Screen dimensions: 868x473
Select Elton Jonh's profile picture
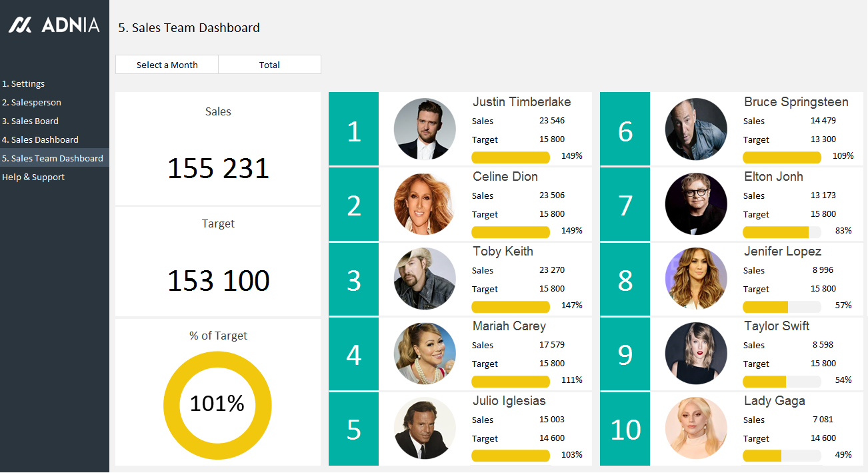pyautogui.click(x=696, y=204)
